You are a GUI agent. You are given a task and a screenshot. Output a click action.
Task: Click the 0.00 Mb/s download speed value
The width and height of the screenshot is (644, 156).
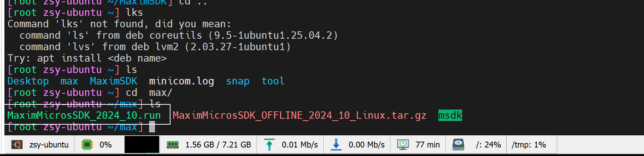pyautogui.click(x=366, y=145)
